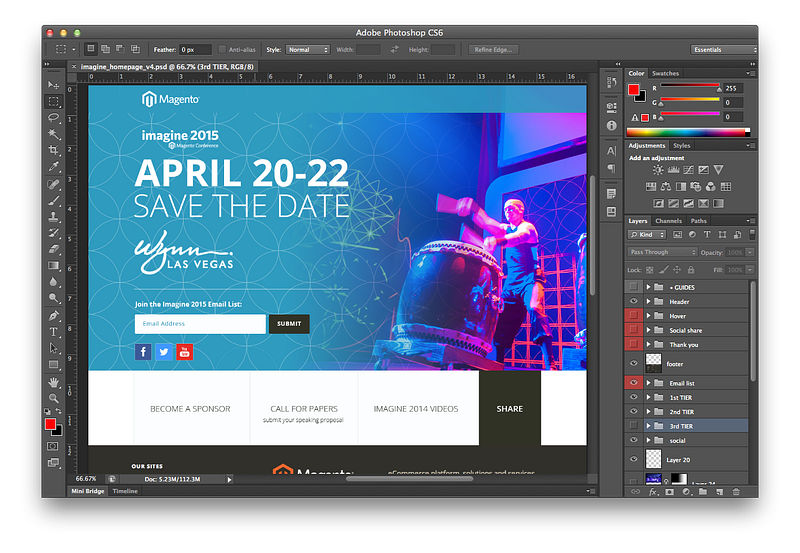Add a Color Balance adjustment
Image resolution: width=800 pixels, height=553 pixels.
point(666,187)
